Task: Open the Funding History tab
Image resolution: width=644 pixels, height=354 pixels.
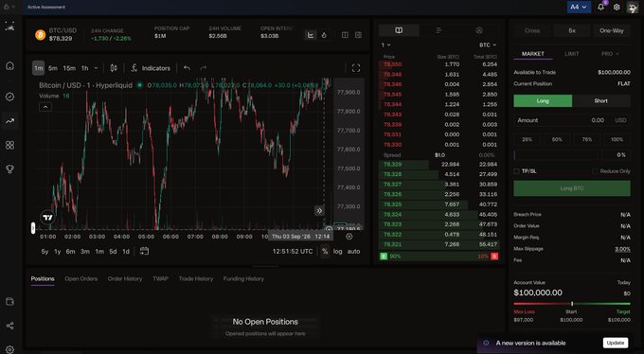Action: click(243, 278)
